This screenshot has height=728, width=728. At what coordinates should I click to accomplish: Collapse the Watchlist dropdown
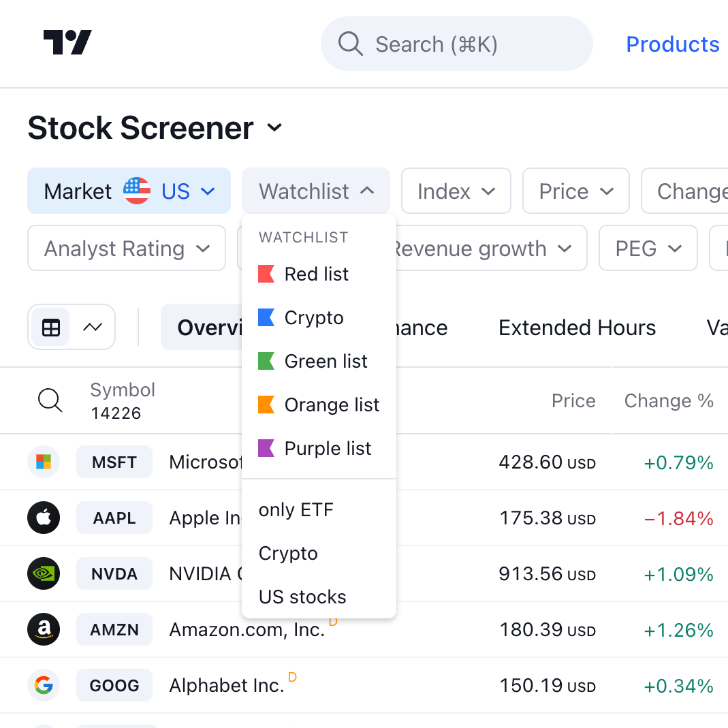316,191
